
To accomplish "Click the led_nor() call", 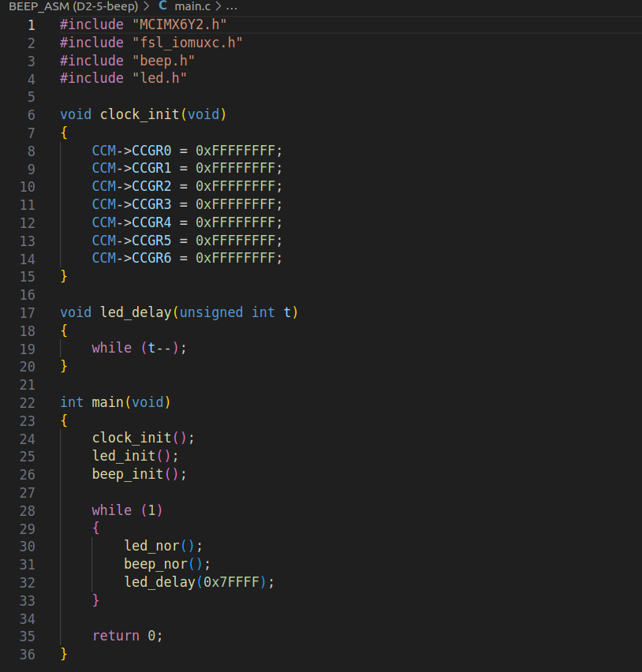I will [x=162, y=546].
